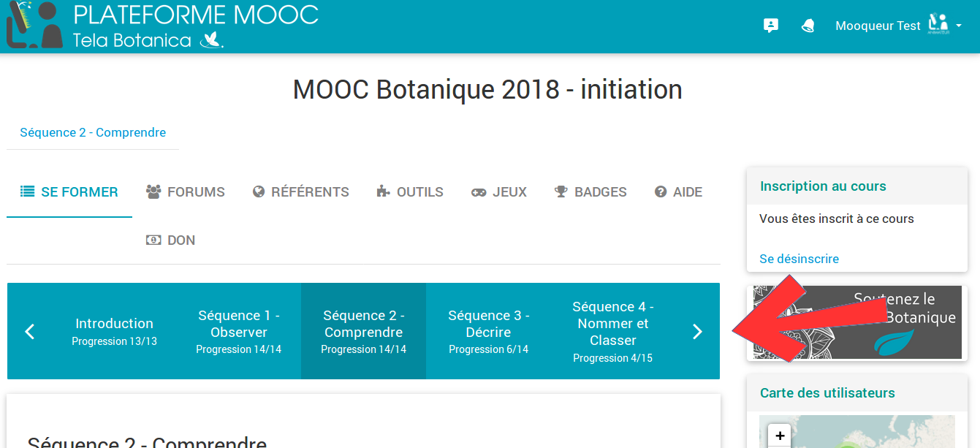Zoom in on the users map
The height and width of the screenshot is (448, 980).
(780, 436)
